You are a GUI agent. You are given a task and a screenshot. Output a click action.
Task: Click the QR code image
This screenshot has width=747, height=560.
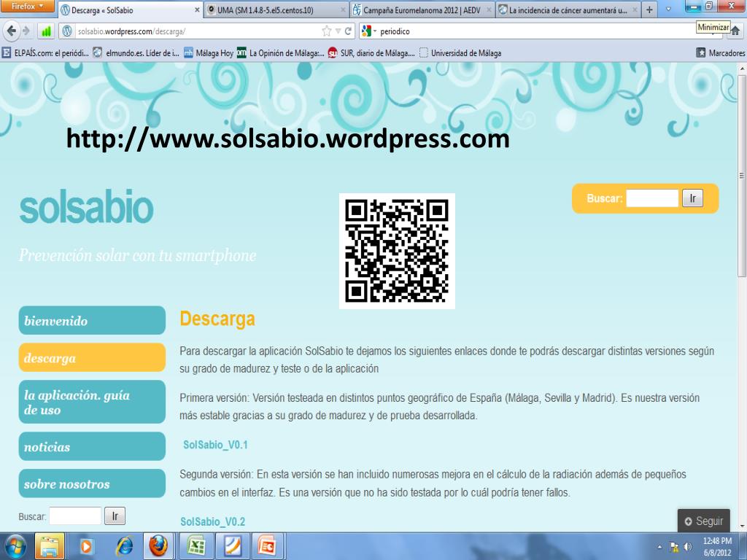click(x=397, y=251)
